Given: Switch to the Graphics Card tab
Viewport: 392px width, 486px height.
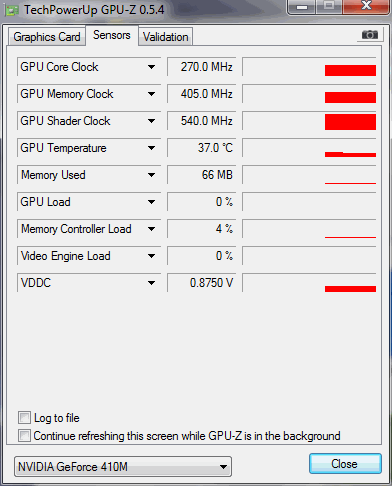Looking at the screenshot, I should tap(47, 37).
